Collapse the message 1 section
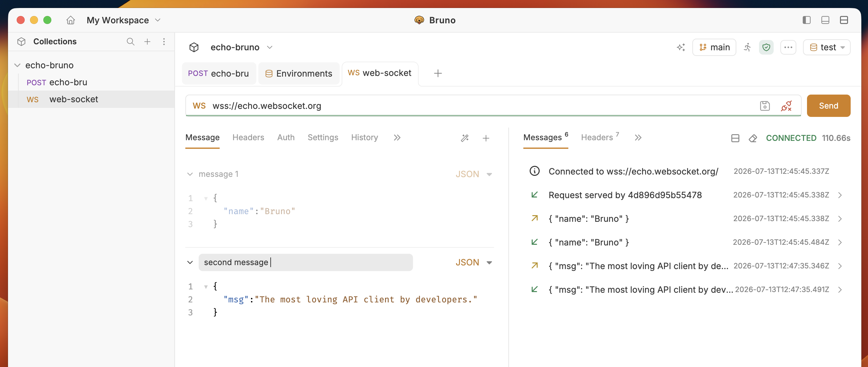 190,174
